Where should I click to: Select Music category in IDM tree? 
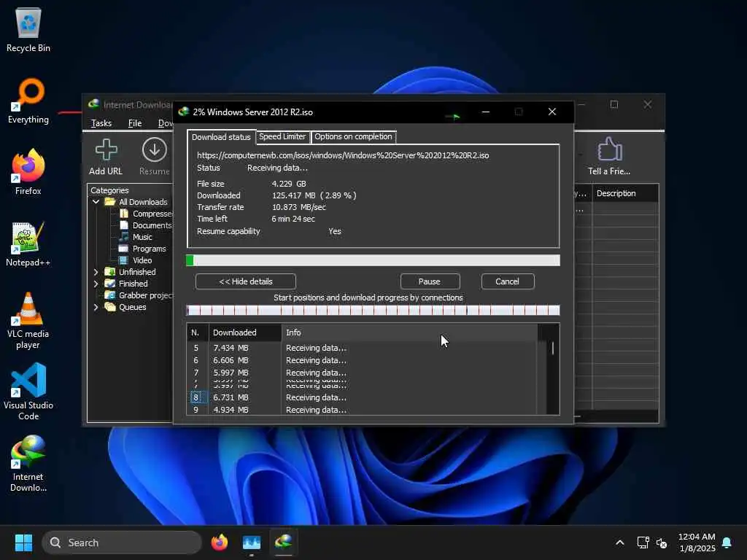(x=142, y=237)
